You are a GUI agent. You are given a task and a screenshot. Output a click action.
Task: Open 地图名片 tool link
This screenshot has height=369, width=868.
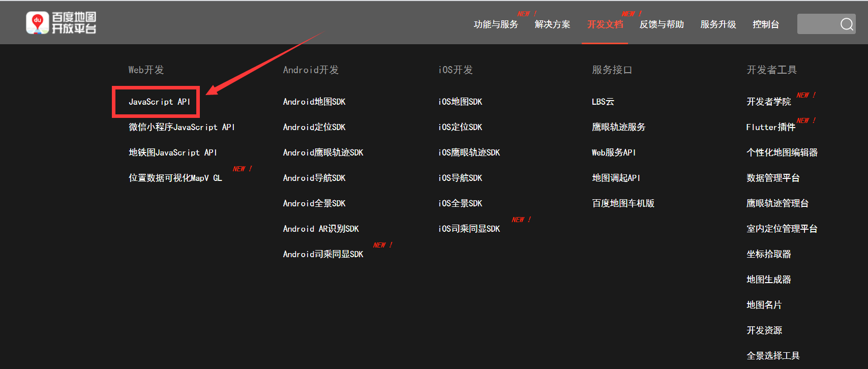(764, 305)
